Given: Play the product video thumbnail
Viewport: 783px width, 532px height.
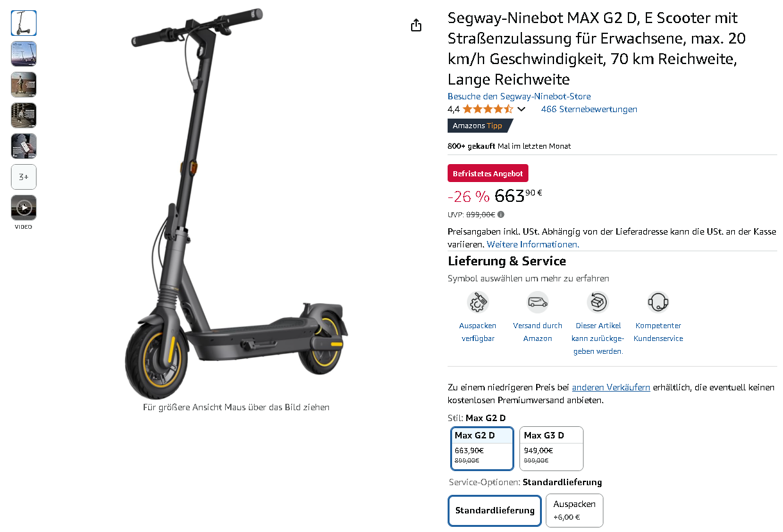Looking at the screenshot, I should (x=24, y=208).
